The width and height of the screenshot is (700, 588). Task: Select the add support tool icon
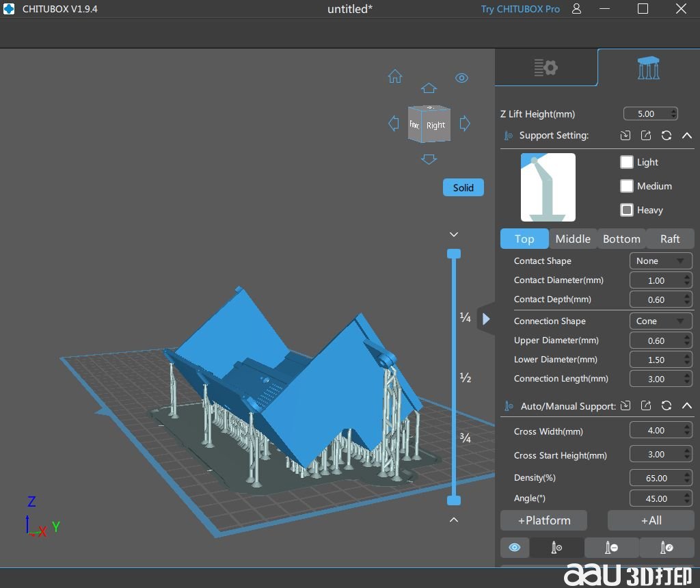click(x=556, y=548)
